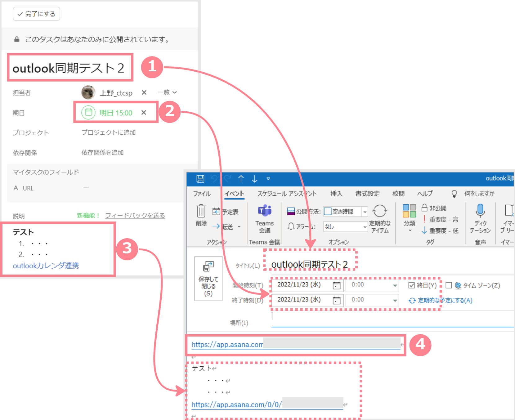Click the due date 明日 15:00
This screenshot has height=420, width=515.
(x=116, y=113)
